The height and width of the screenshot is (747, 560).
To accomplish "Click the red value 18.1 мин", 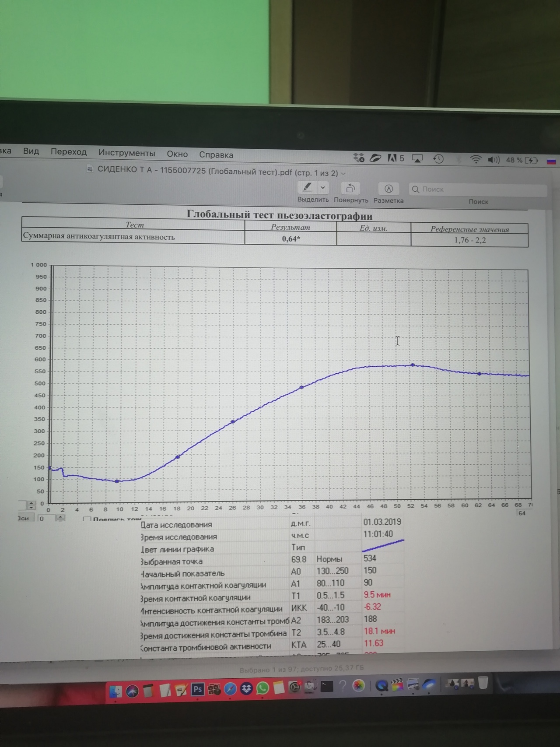I will [379, 631].
